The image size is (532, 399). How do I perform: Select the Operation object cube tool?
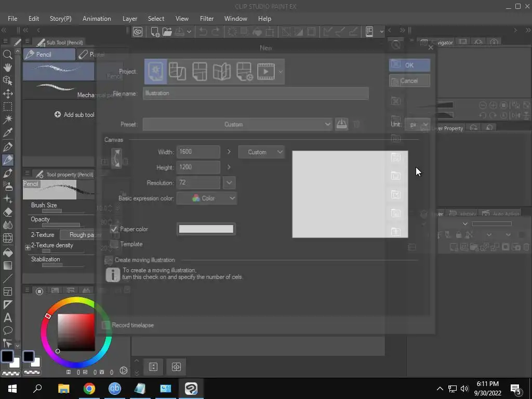click(x=7, y=81)
